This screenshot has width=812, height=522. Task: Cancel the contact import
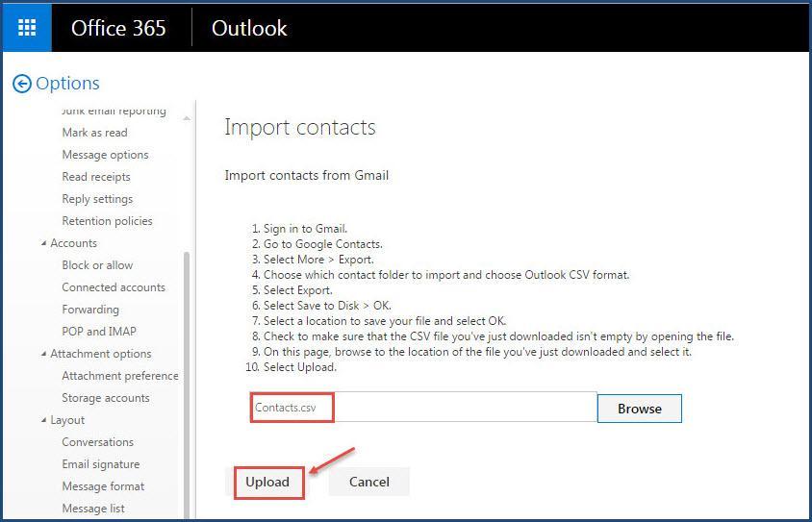pos(368,483)
